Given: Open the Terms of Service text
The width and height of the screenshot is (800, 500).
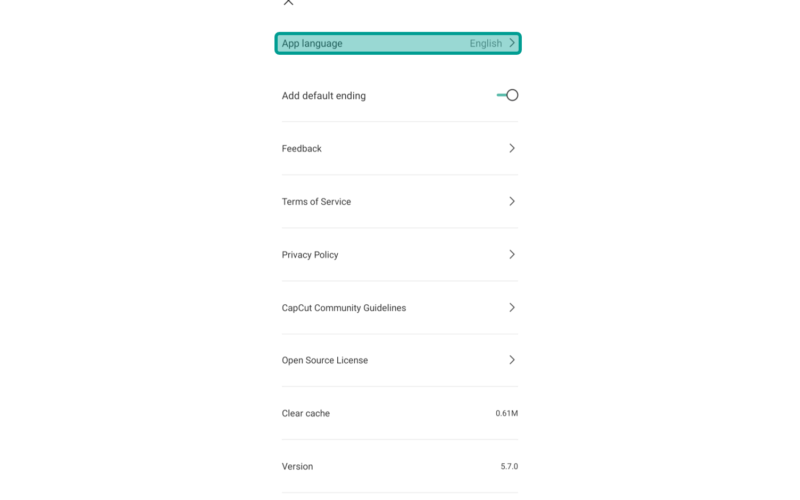Looking at the screenshot, I should 316,202.
